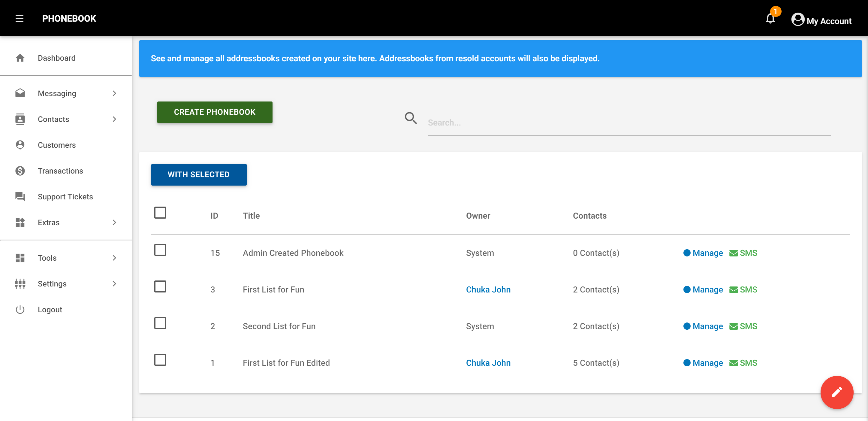
Task: Open the Customers menu item
Action: (57, 145)
